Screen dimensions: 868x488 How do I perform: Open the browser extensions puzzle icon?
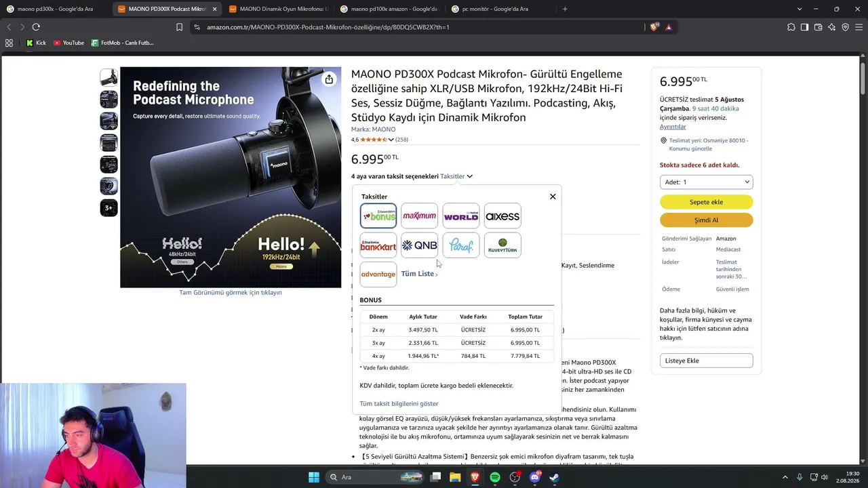(x=791, y=27)
